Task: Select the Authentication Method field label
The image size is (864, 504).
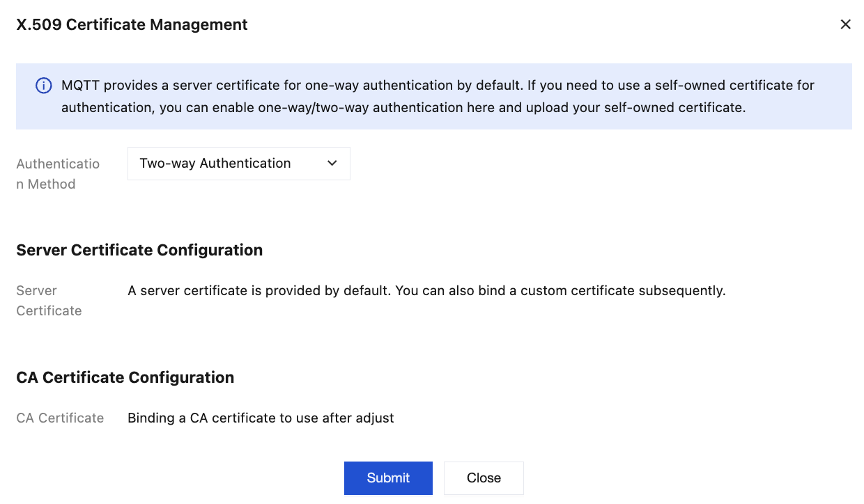Action: pyautogui.click(x=58, y=174)
